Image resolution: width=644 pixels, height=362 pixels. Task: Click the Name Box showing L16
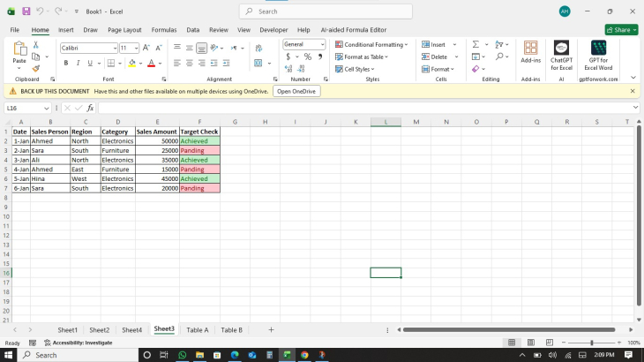coord(24,108)
